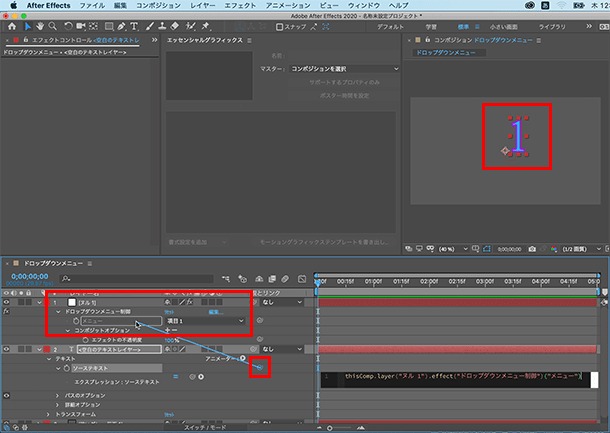This screenshot has width=610, height=433.
Task: Expand the 詳細オプション group
Action: click(58, 405)
